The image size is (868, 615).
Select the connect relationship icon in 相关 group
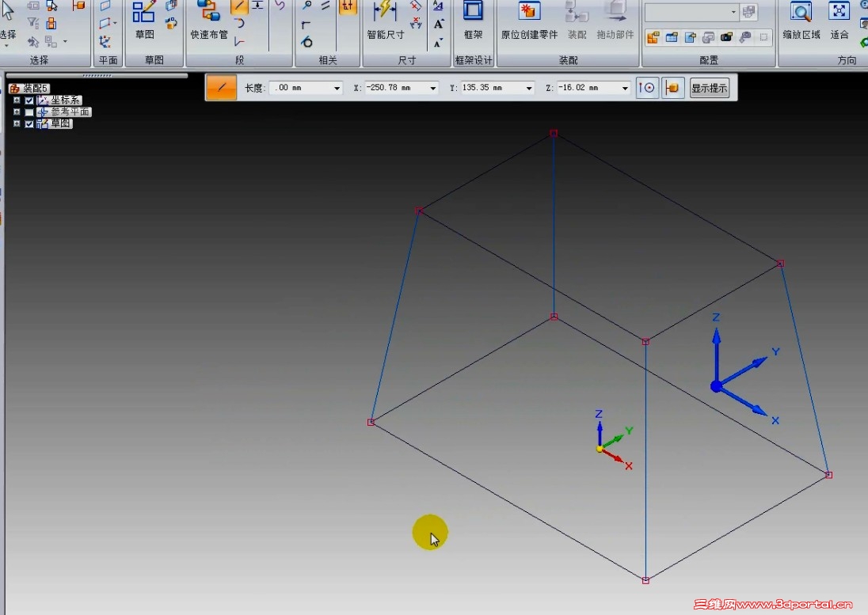coord(306,6)
